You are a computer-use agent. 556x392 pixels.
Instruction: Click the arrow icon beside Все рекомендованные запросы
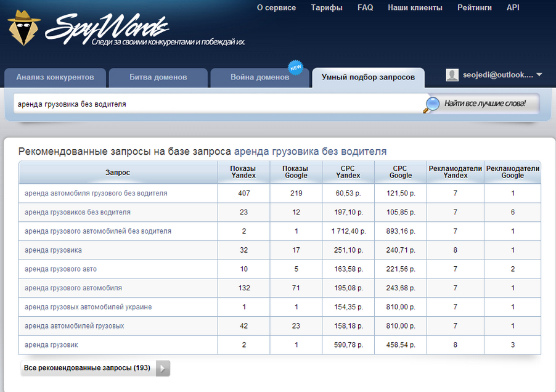tap(163, 368)
